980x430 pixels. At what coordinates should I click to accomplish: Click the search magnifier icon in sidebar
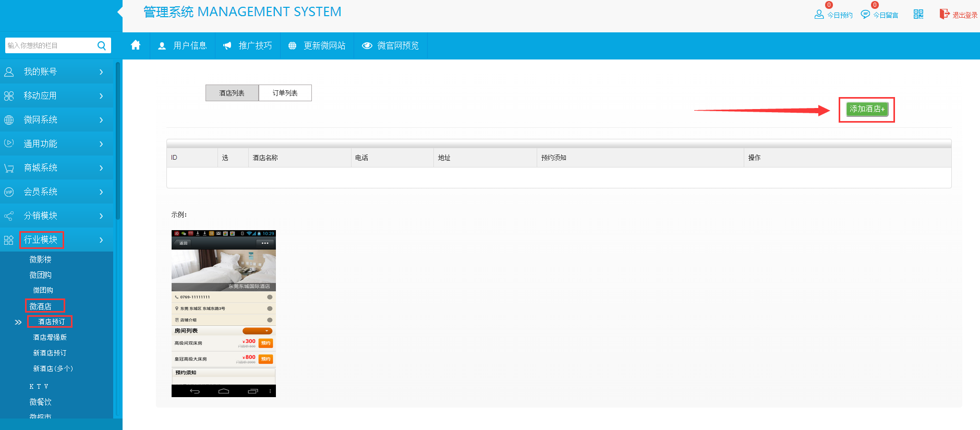point(102,46)
